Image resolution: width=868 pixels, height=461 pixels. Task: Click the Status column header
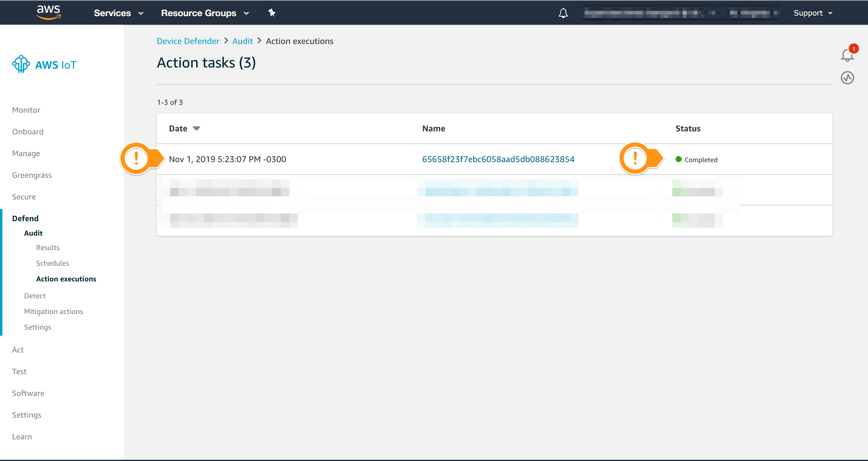coord(688,128)
